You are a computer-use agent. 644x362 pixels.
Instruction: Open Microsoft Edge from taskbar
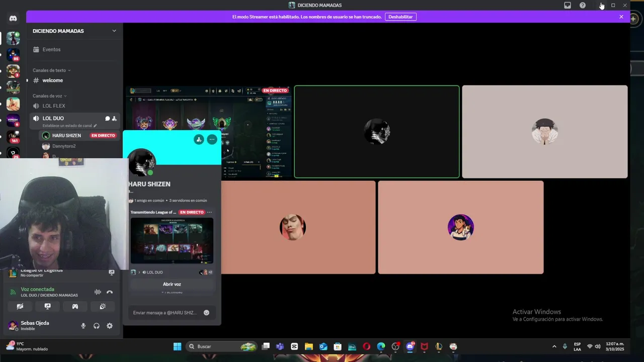click(381, 346)
